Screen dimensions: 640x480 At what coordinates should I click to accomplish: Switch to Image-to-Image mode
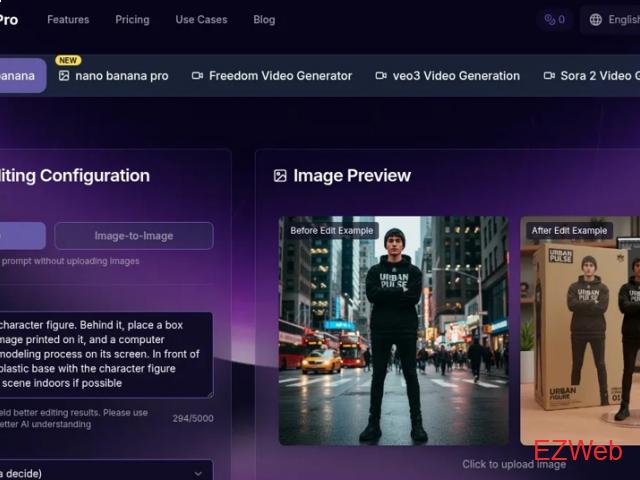click(133, 236)
